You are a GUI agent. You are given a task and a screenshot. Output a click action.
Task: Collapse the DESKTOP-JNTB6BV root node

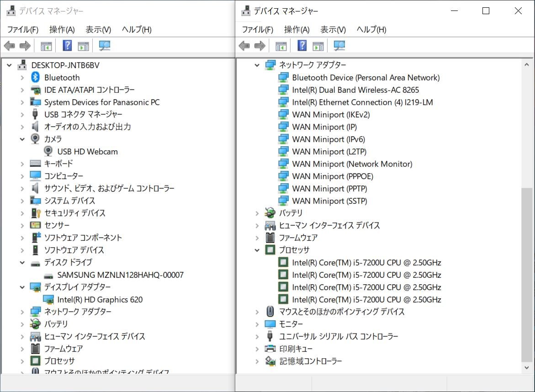point(9,65)
